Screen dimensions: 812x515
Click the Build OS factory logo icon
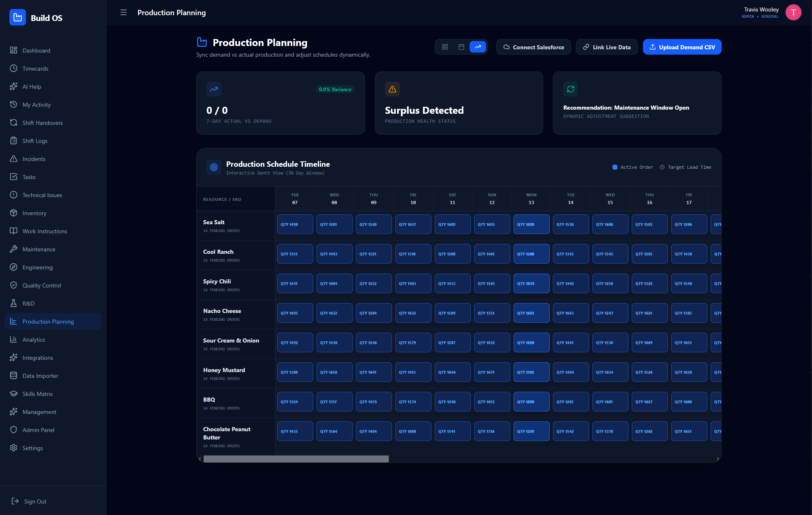(x=18, y=17)
